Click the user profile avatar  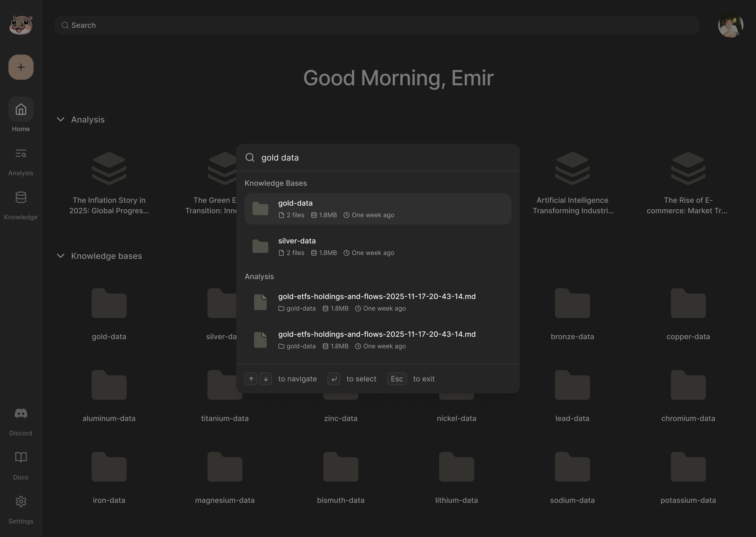point(730,25)
